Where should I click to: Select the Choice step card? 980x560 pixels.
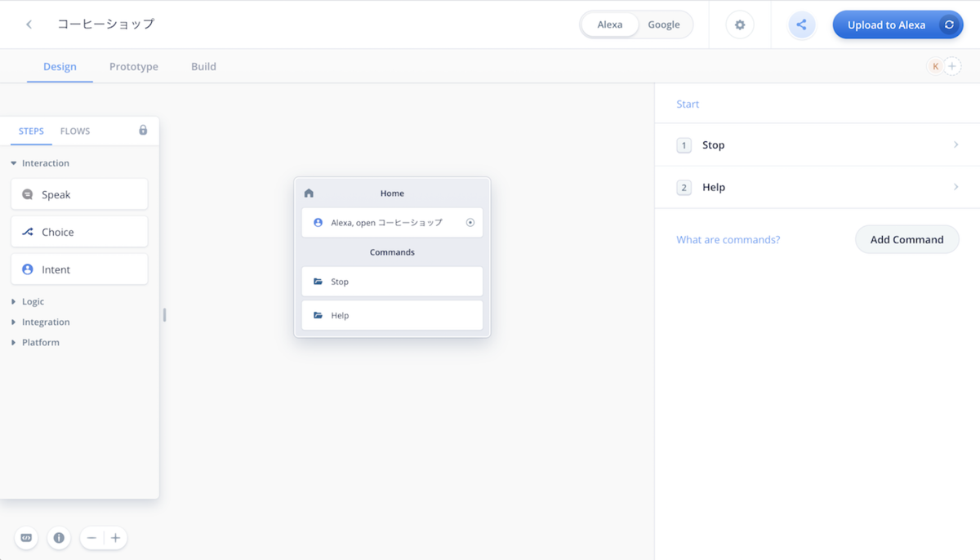[79, 232]
